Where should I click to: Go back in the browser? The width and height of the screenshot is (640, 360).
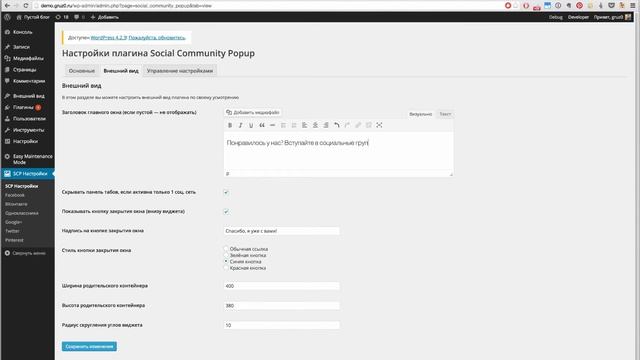[x=7, y=5]
